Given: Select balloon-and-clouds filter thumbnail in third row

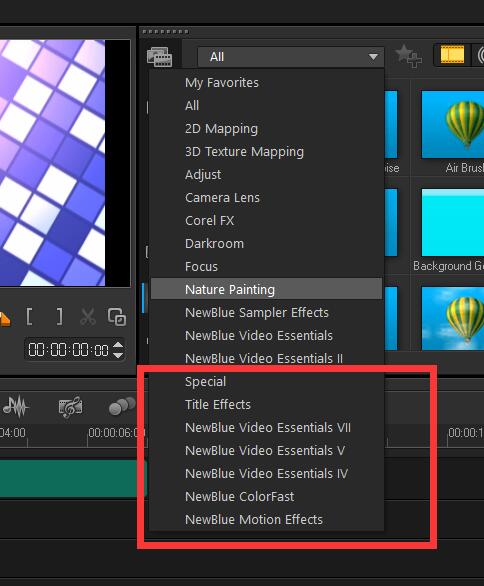Looking at the screenshot, I should 453,318.
